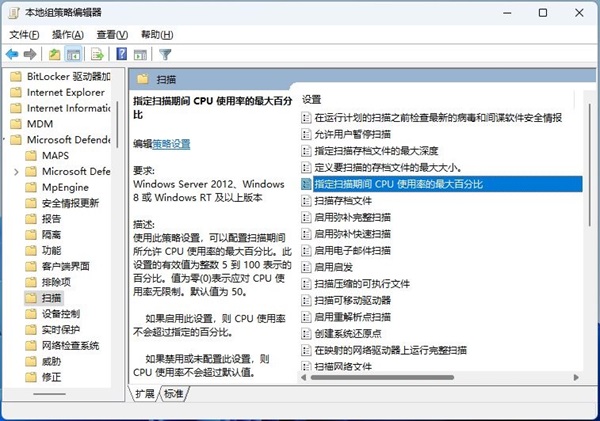Viewport: 600px width, 421px height.
Task: Select the 修正 folder in tree
Action: 43,377
